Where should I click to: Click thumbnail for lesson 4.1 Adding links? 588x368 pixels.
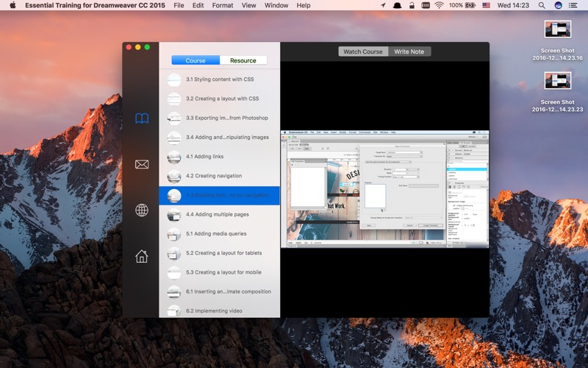174,157
